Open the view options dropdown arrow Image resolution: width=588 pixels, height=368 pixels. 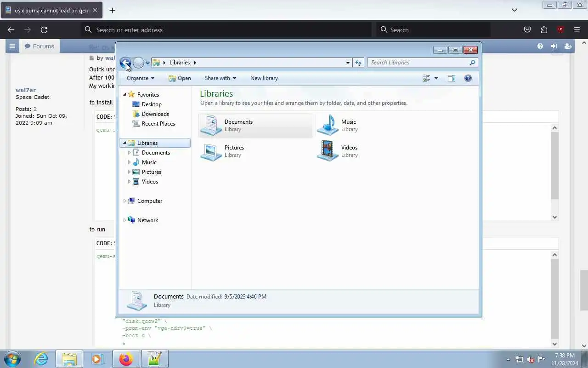point(436,78)
